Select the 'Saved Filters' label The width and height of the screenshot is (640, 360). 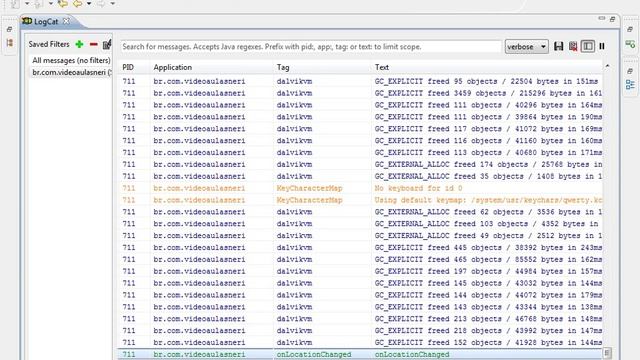(49, 44)
